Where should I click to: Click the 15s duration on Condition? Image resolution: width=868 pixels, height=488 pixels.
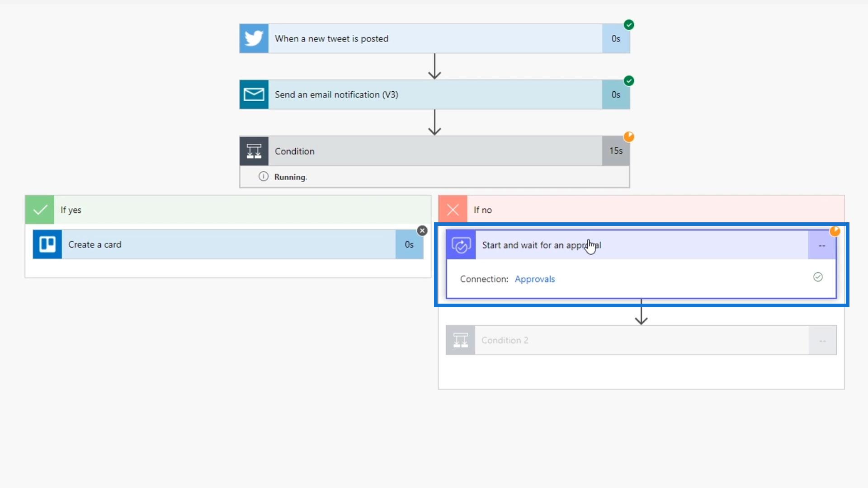pyautogui.click(x=615, y=151)
